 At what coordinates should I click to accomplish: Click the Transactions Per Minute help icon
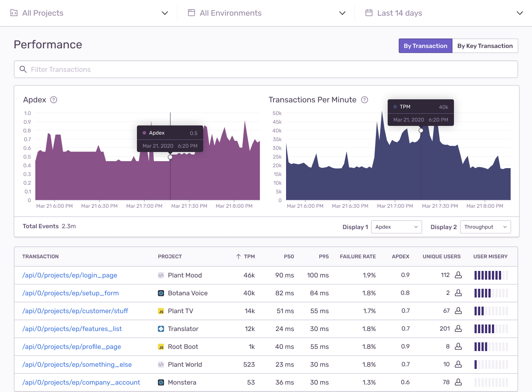tap(365, 100)
